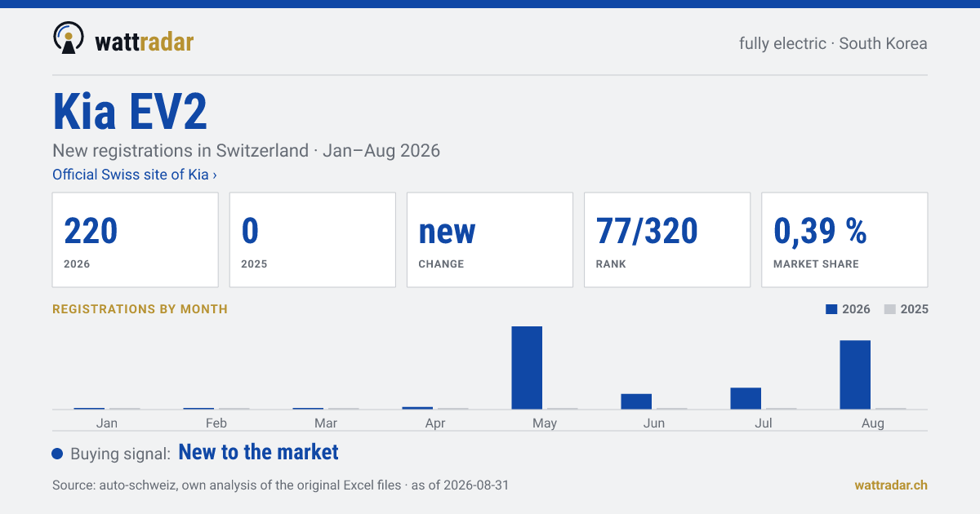Open the Official Swiss site of Kia link

tap(135, 175)
